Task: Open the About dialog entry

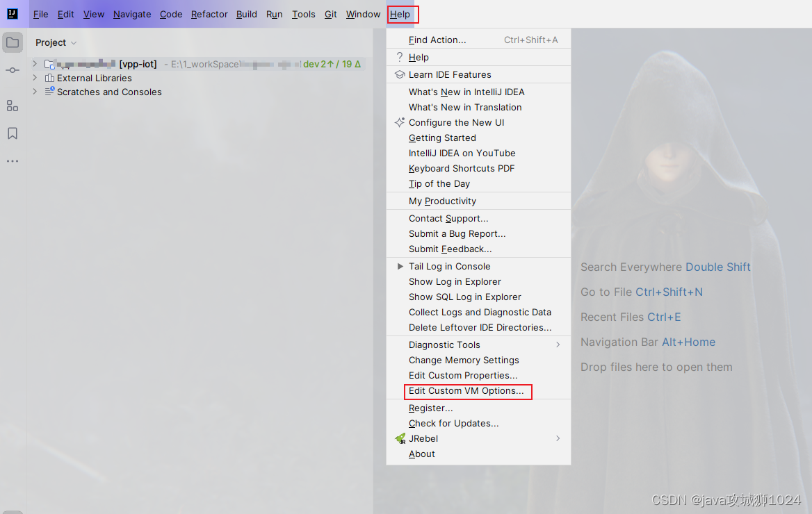Action: click(478, 454)
